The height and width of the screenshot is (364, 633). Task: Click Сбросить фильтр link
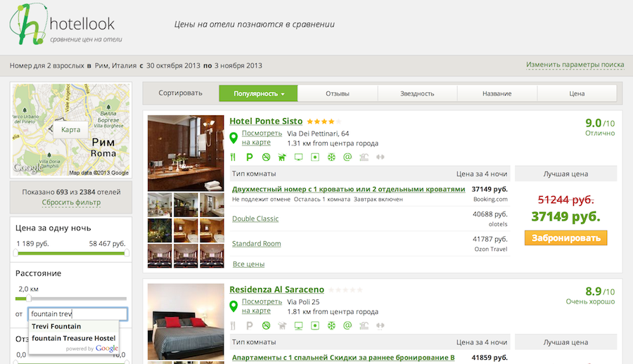point(71,202)
